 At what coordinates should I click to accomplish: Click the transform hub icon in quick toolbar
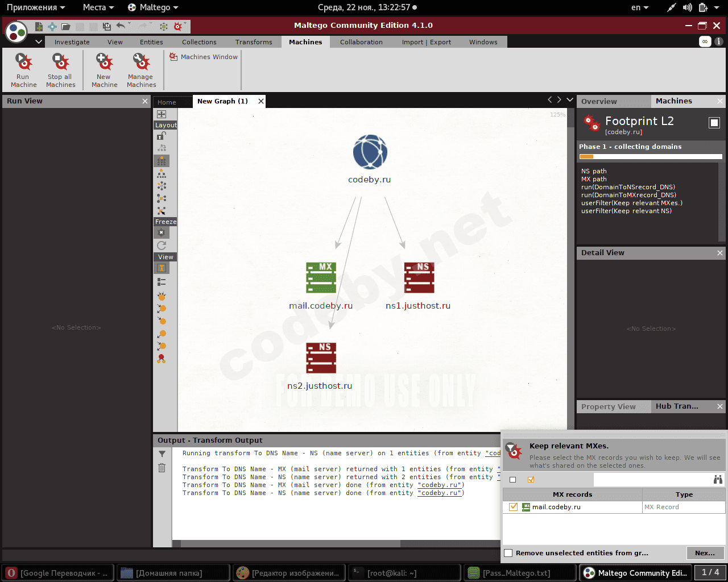point(164,27)
